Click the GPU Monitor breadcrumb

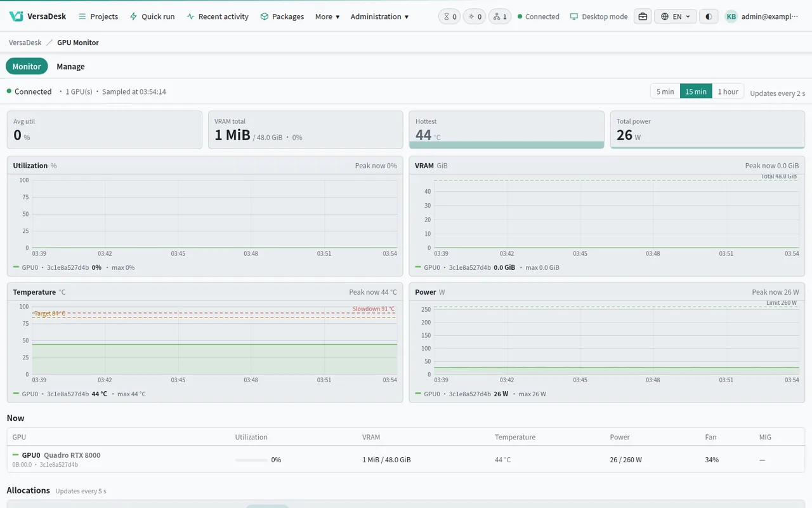[x=78, y=43]
